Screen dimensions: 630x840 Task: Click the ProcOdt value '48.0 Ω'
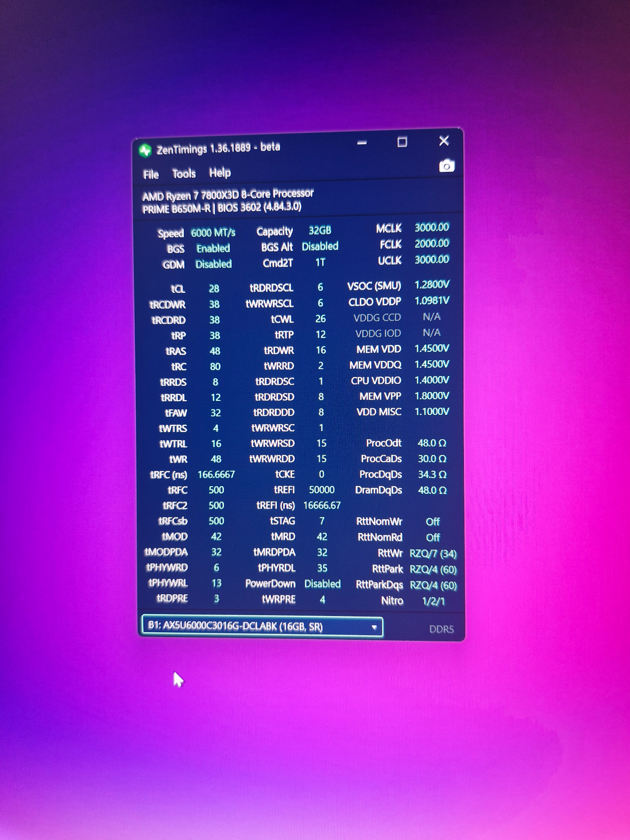pos(432,443)
